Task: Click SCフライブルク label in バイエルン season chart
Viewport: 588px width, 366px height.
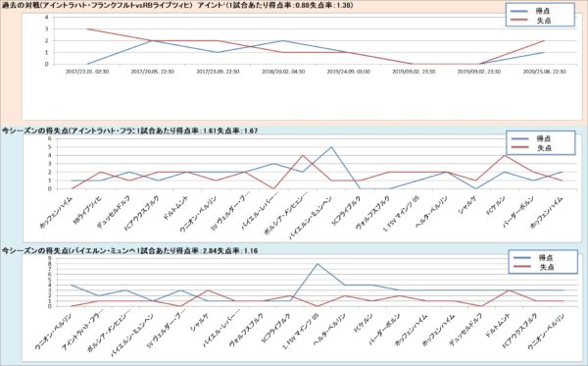Action: (x=275, y=328)
